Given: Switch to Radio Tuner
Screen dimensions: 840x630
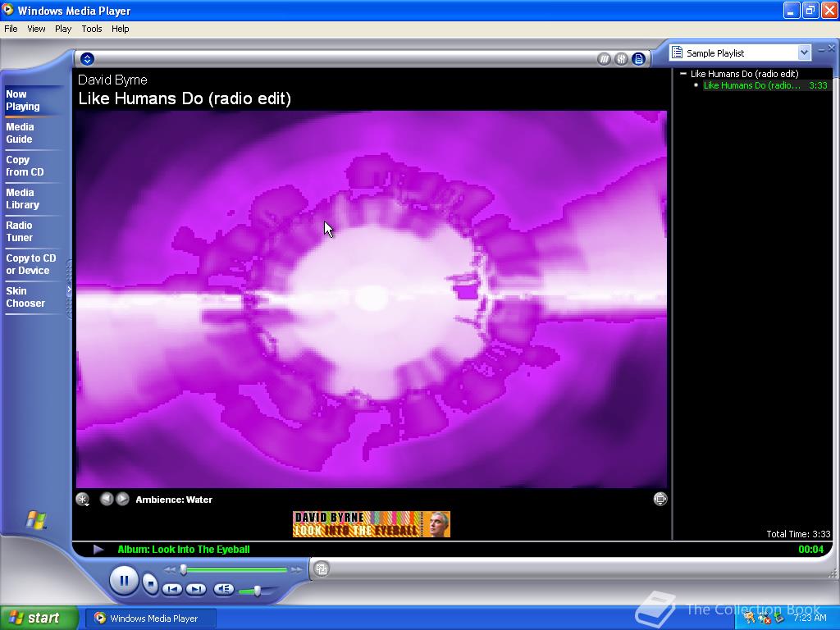Looking at the screenshot, I should pos(20,231).
